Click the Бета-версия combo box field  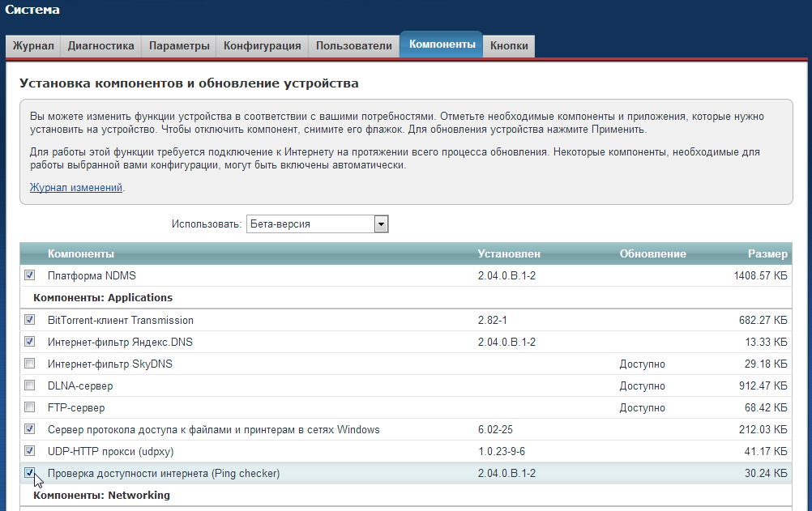pos(309,224)
